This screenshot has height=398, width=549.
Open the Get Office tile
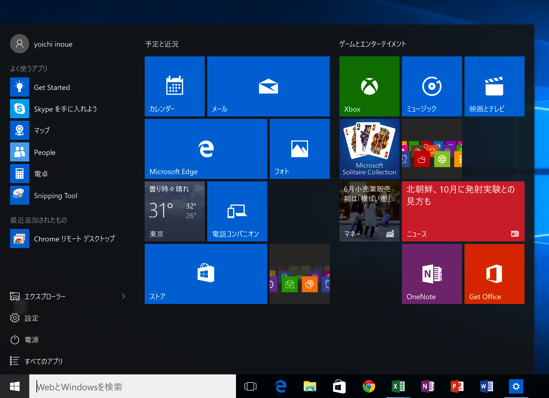(494, 274)
